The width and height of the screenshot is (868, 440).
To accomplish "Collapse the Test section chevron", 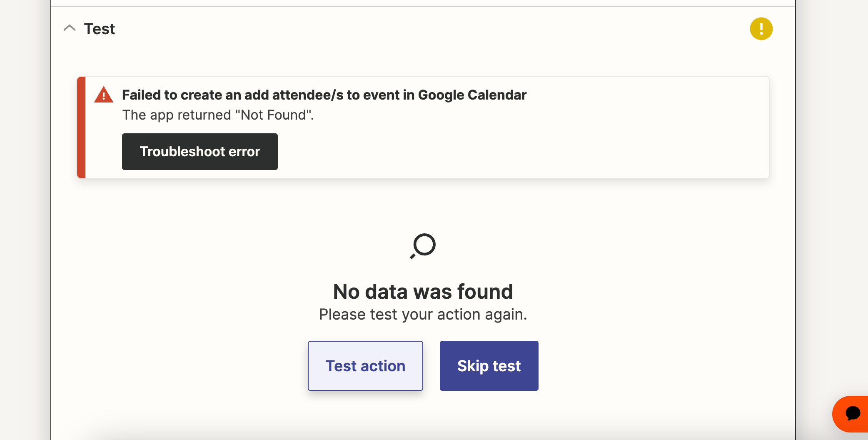I will 70,28.
